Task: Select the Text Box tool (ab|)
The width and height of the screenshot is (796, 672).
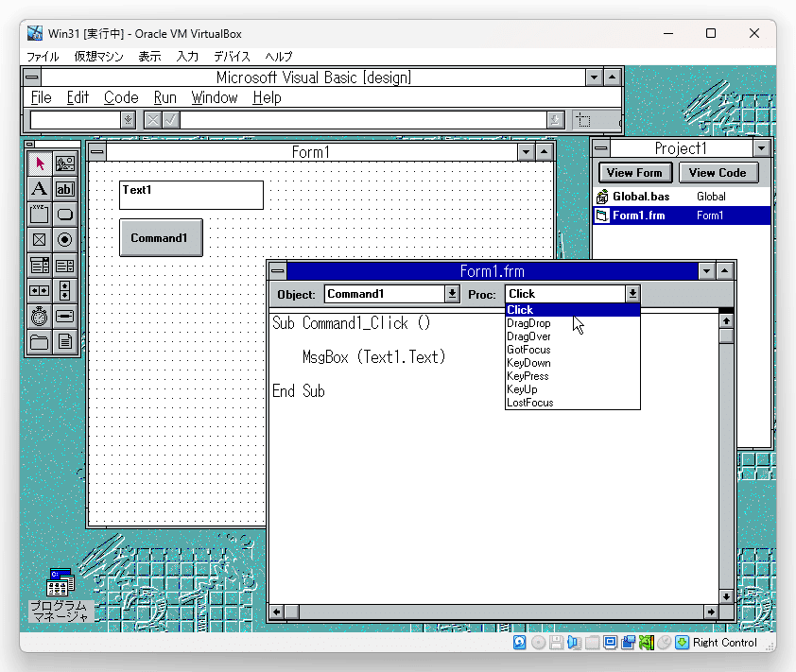Action: (x=65, y=189)
